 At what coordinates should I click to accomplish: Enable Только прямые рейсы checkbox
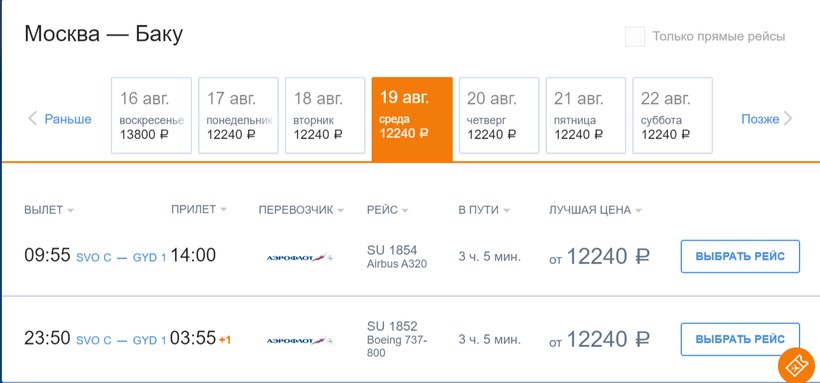[x=635, y=37]
